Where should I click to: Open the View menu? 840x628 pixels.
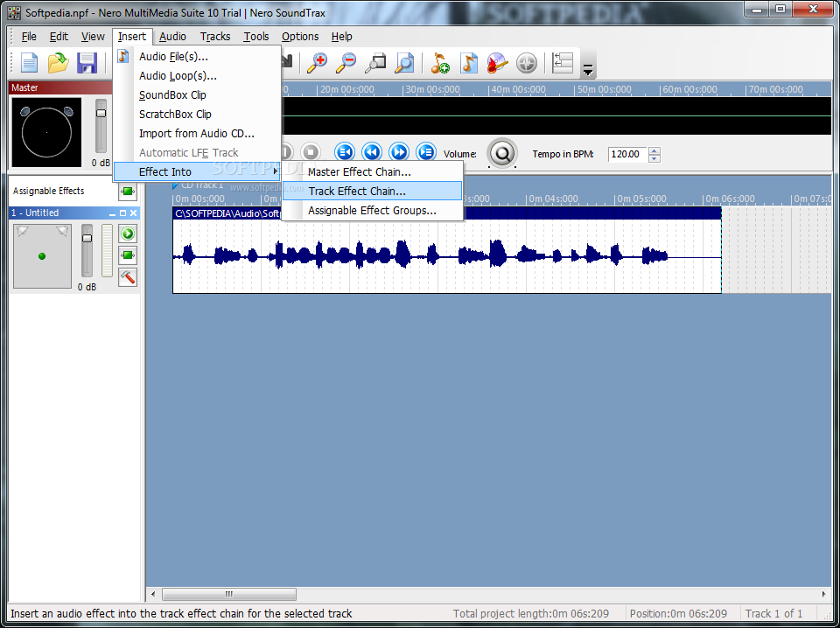(93, 37)
